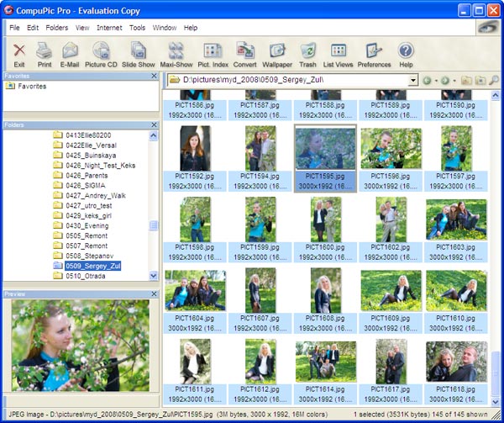This screenshot has height=423, width=504.
Task: Open the Picture CD tool
Action: tap(100, 55)
